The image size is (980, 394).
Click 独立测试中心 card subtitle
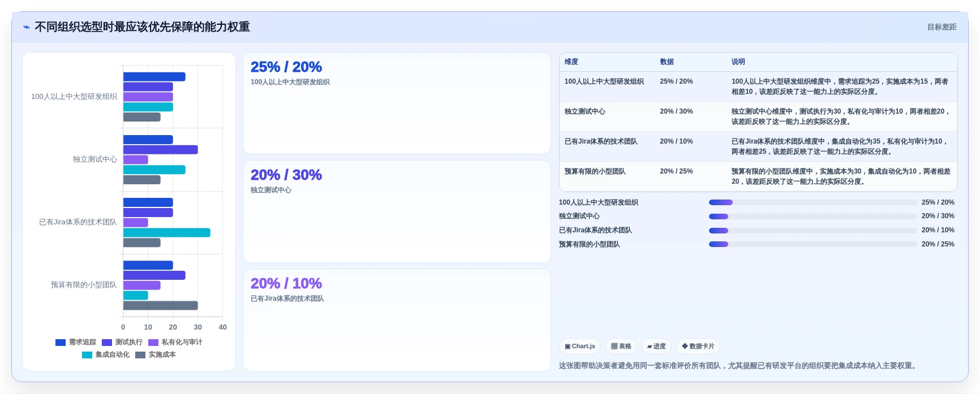271,190
